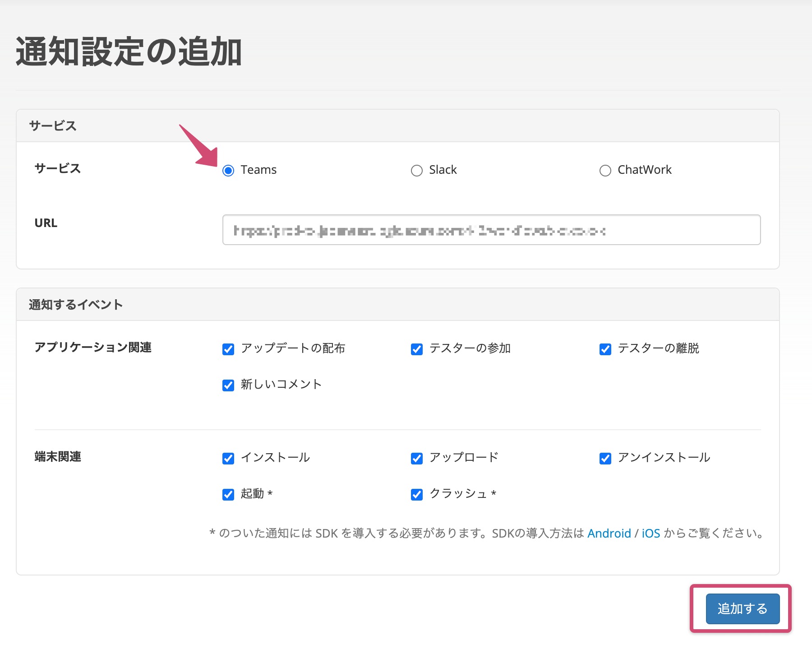The width and height of the screenshot is (812, 645).
Task: Toggle the アンインストール notification
Action: [605, 458]
